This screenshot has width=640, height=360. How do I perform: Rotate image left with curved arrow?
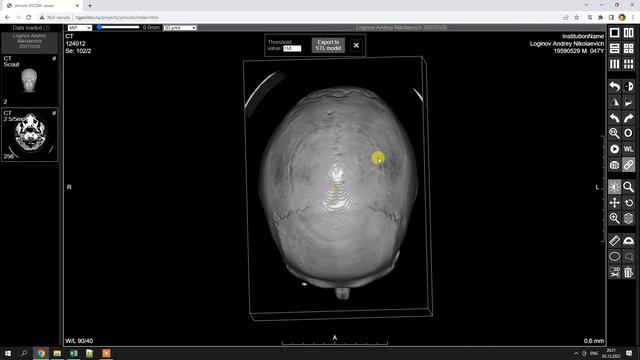click(x=614, y=118)
